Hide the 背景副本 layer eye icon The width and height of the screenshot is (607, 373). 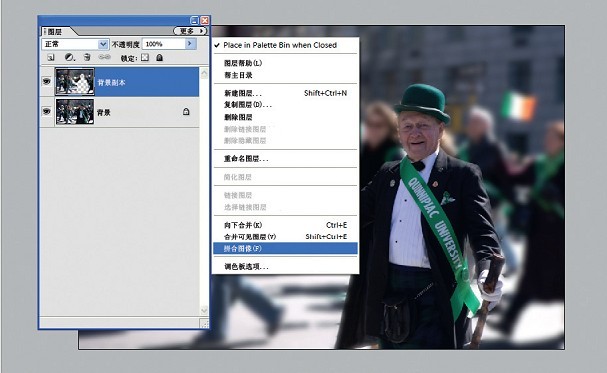click(x=47, y=82)
